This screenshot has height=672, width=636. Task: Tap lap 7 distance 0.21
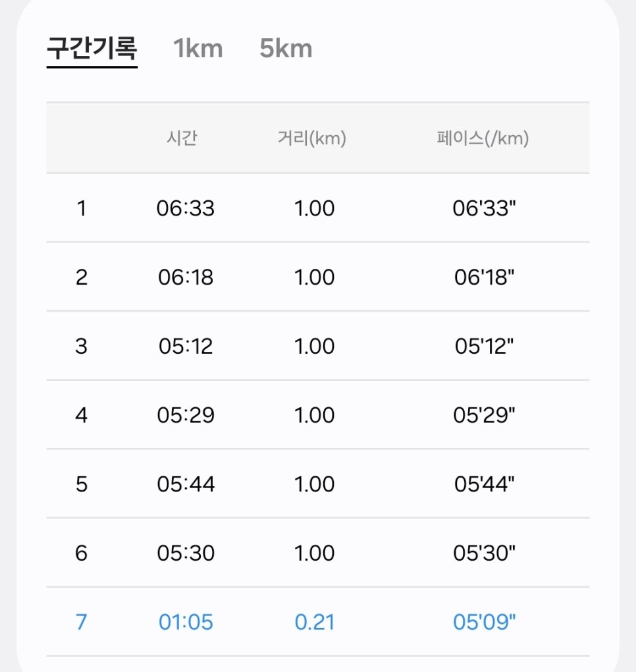(314, 623)
